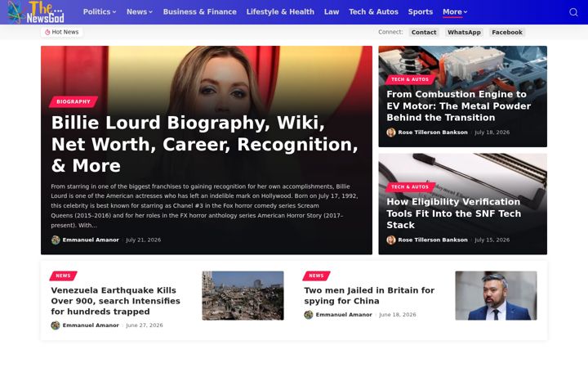Open Venezuela Earthquake Kills Over 900 headline
588x368 pixels.
115,301
